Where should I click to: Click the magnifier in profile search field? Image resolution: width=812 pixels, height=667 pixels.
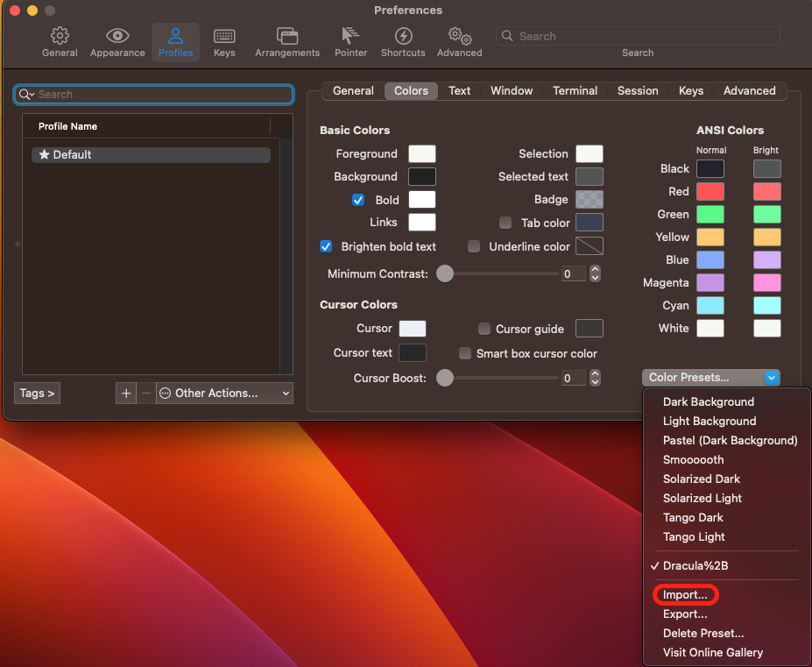pyautogui.click(x=25, y=95)
